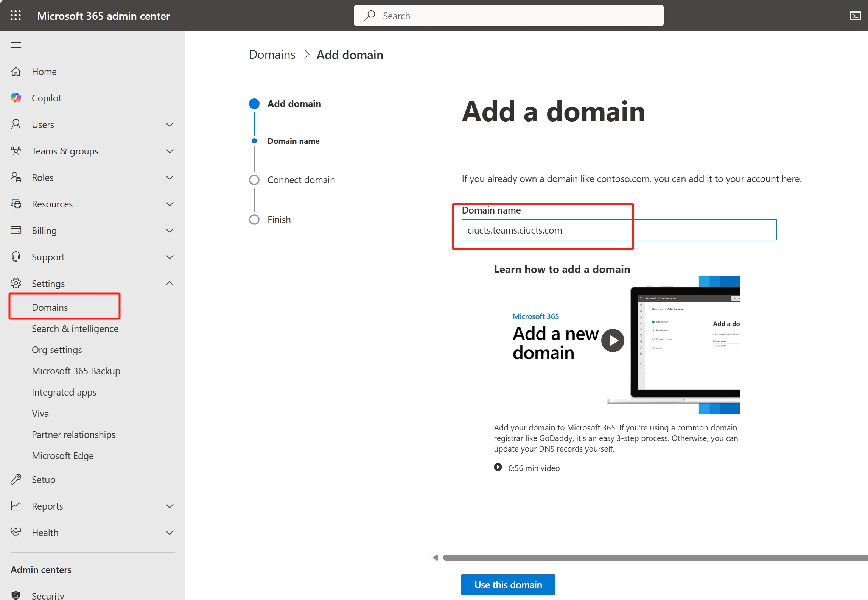Click the Reports chart icon
The width and height of the screenshot is (868, 600).
pos(16,506)
